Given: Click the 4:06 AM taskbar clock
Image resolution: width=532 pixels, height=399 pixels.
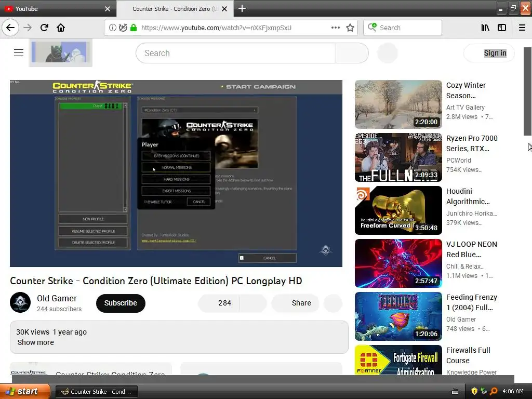Looking at the screenshot, I should [513, 391].
